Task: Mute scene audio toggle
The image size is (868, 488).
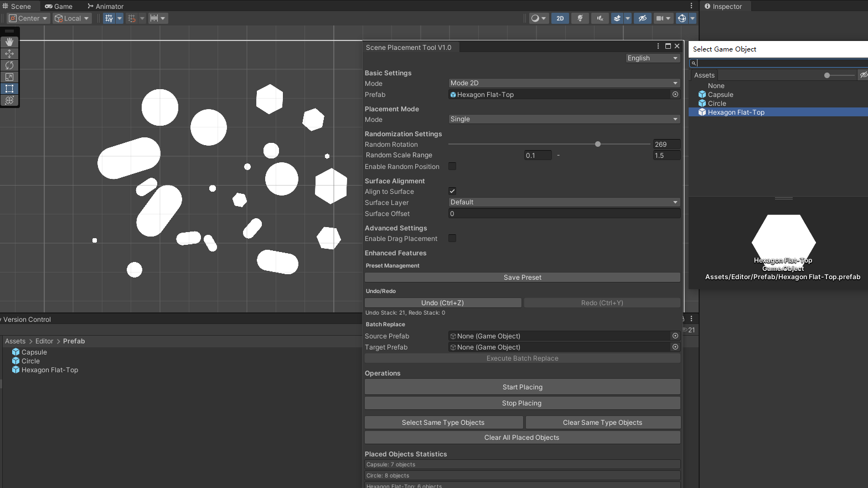Action: (x=600, y=18)
